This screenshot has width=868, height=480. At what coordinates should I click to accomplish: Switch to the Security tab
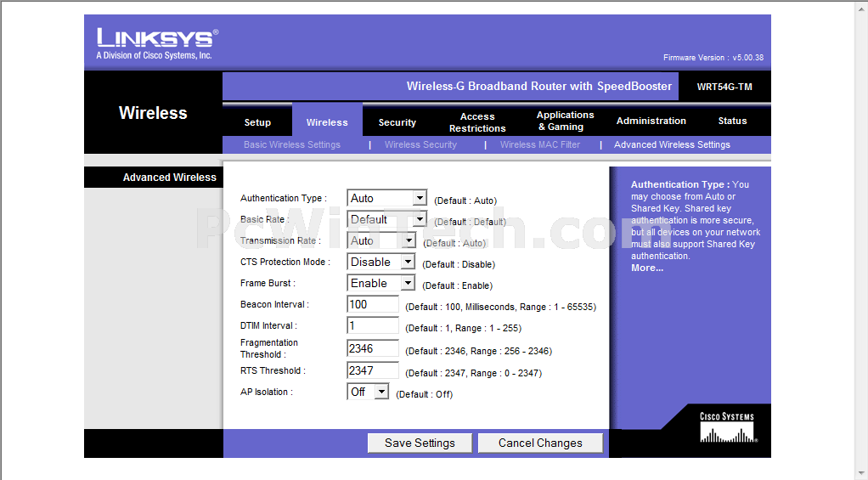(x=397, y=122)
